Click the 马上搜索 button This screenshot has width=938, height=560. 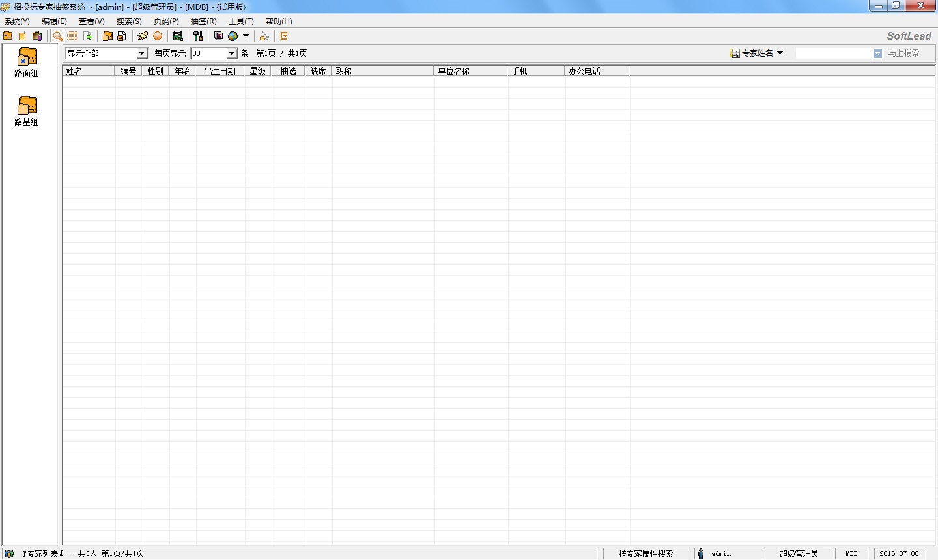tap(903, 53)
